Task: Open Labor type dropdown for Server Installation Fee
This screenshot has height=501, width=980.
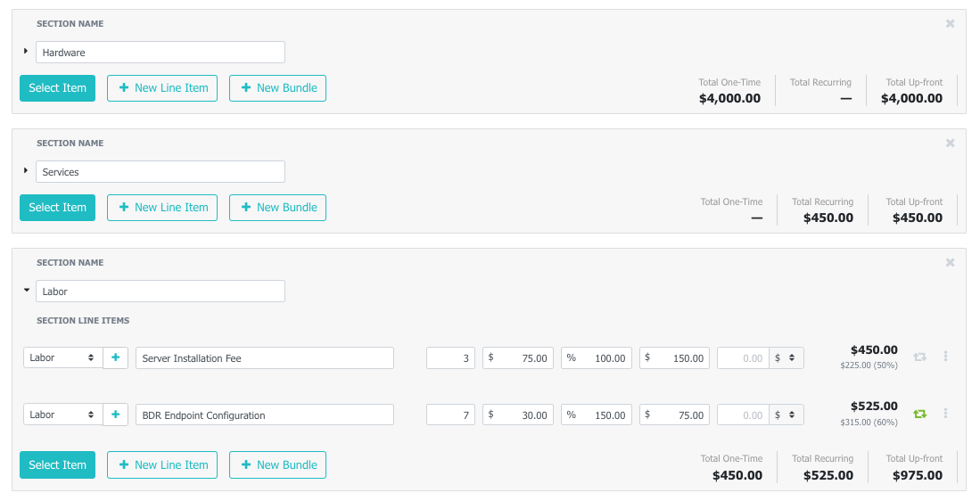Action: click(63, 357)
